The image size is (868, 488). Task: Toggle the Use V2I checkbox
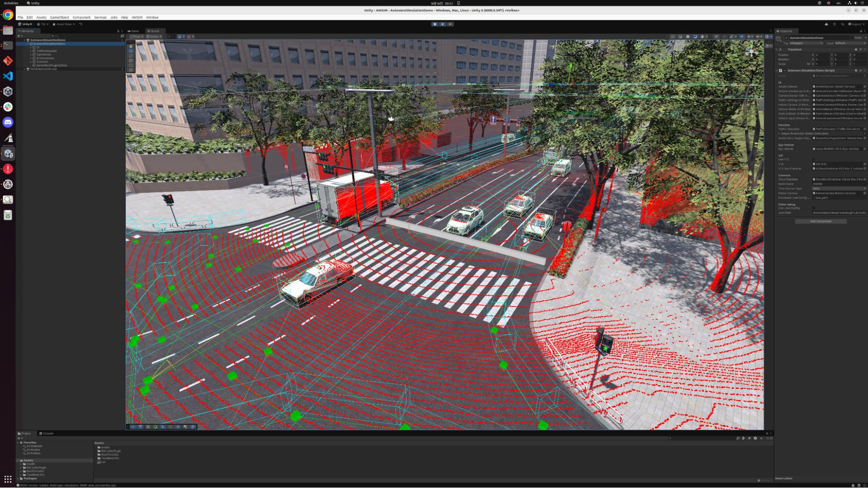pyautogui.click(x=814, y=159)
